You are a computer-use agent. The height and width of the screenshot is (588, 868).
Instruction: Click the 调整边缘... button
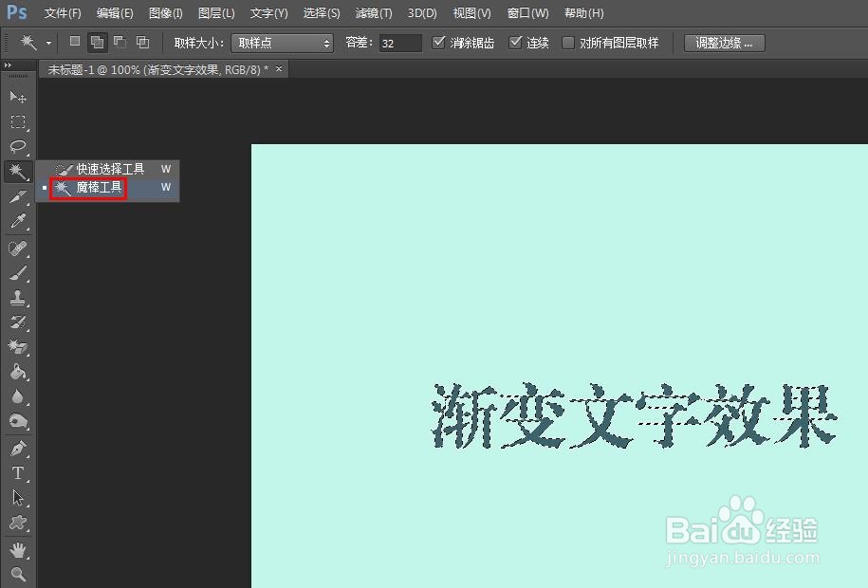coord(724,43)
